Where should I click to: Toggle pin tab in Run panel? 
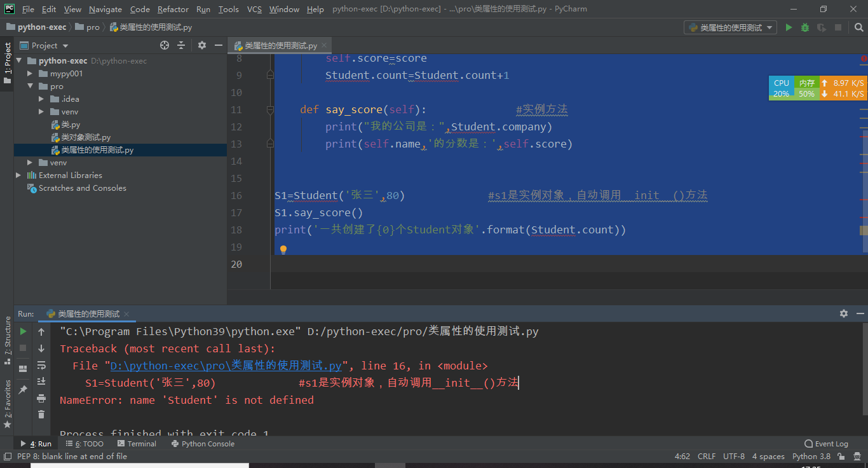point(23,389)
